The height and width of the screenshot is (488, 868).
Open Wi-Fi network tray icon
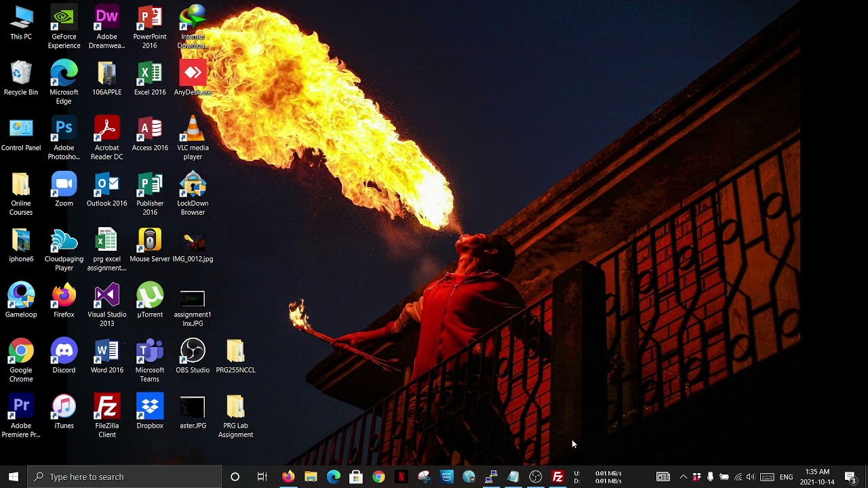click(738, 476)
